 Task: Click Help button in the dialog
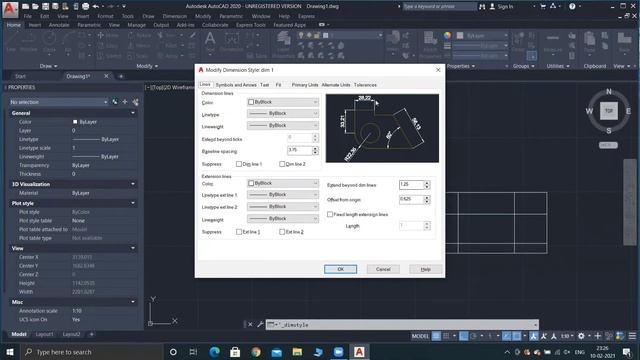[x=425, y=269]
